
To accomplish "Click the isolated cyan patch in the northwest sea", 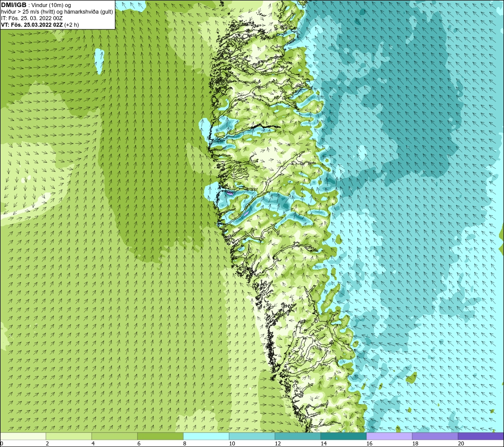I will [99, 61].
